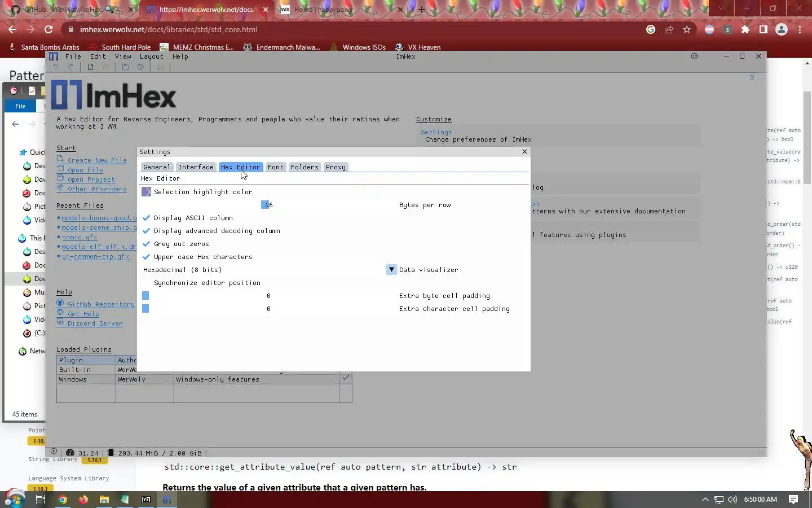Switch to the Folders settings tab

coord(304,167)
